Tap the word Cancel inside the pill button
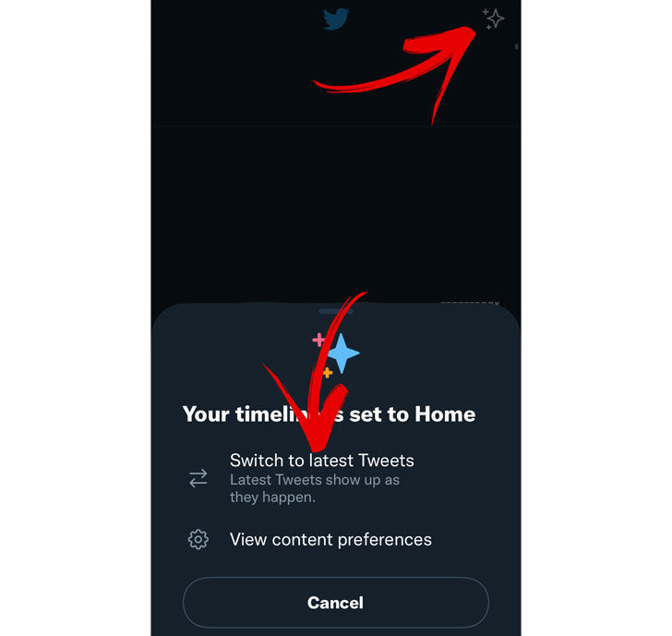Viewport: 672px width, 636px height. (x=336, y=603)
